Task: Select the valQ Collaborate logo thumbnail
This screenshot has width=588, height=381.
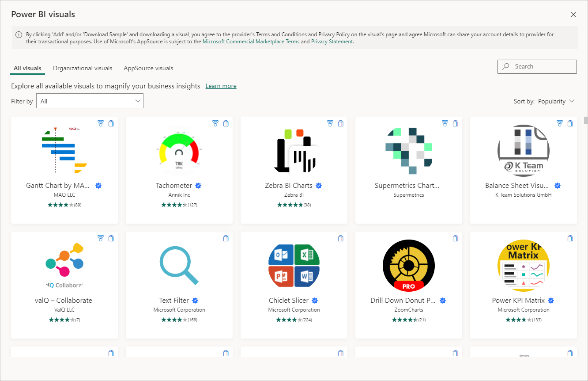Action: click(64, 265)
